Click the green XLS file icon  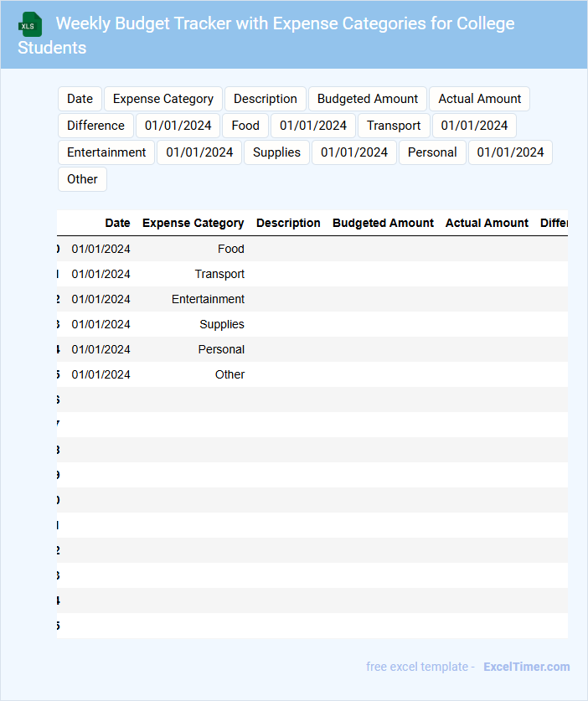tap(30, 24)
